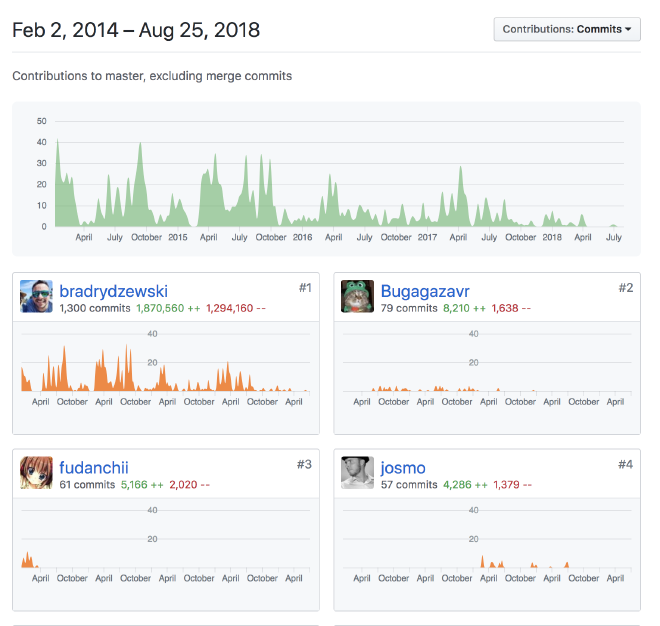The width and height of the screenshot is (660, 626).
Task: Go to the fudanchii username link
Action: coord(94,467)
